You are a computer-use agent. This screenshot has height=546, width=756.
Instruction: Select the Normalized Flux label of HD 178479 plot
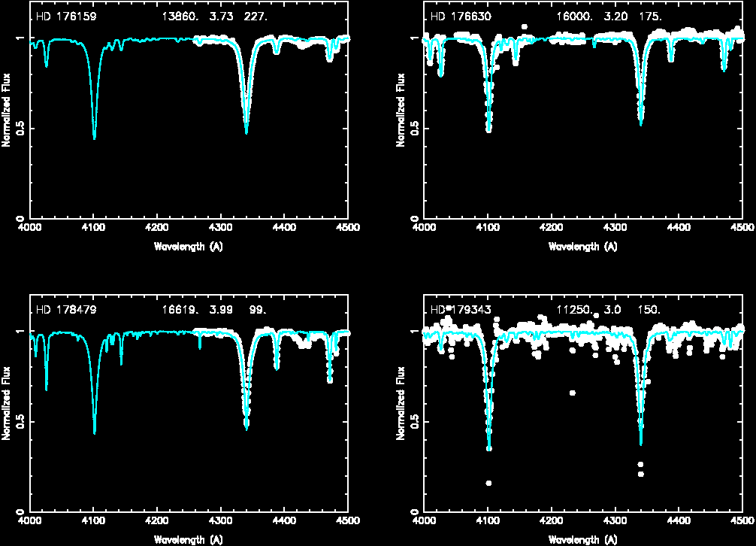pos(6,402)
